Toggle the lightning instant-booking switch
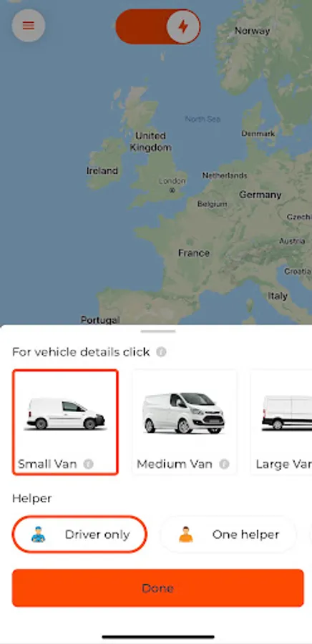 (x=158, y=26)
